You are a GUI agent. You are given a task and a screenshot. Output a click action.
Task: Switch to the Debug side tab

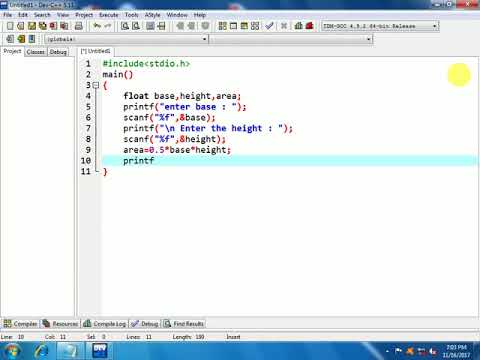click(x=58, y=52)
